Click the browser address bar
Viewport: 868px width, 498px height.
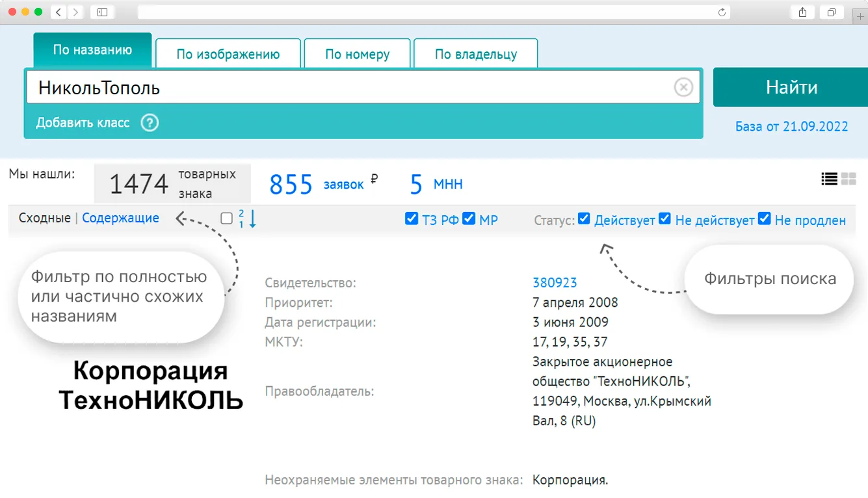click(434, 12)
